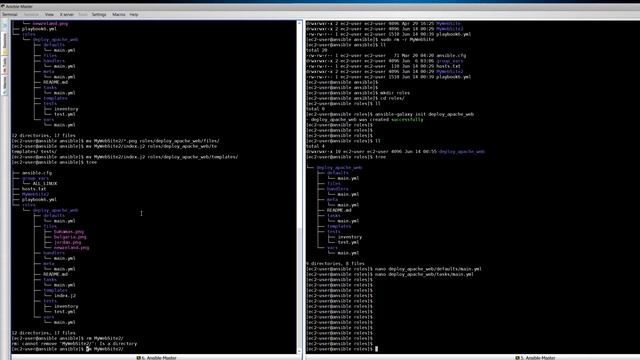Click the Ansible Master title bar icon
640x360 pixels.
click(3, 7)
